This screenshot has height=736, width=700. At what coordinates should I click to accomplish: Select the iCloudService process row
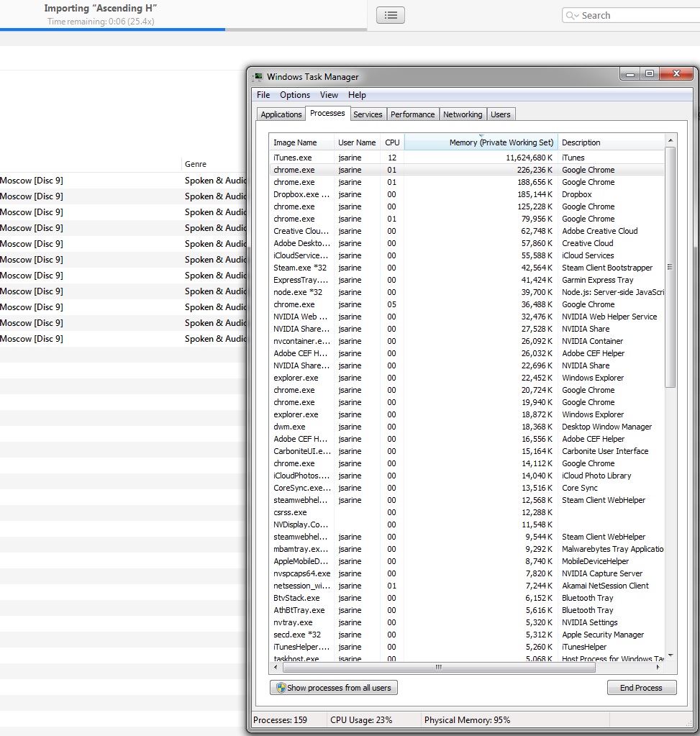click(x=467, y=255)
